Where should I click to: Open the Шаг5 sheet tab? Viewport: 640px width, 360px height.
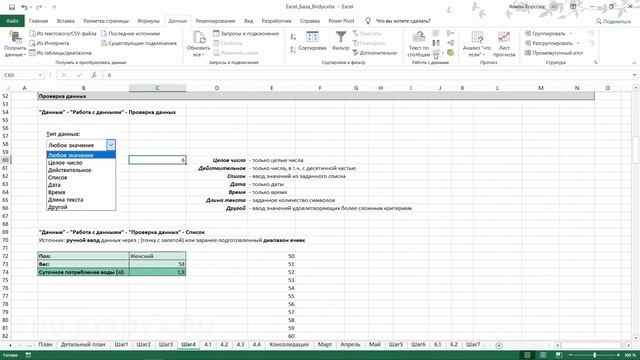(x=396, y=344)
